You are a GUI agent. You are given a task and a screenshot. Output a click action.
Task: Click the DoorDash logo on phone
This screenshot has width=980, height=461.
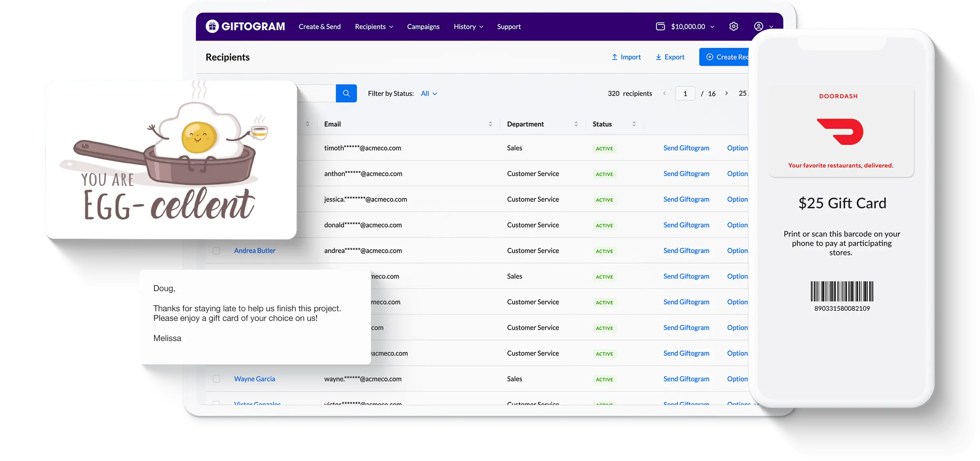[840, 132]
